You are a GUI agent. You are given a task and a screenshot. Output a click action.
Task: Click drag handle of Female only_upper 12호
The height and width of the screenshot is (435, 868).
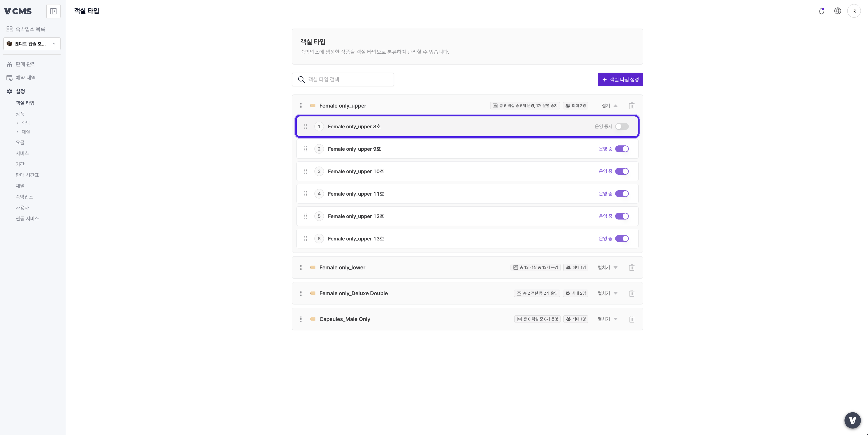[305, 216]
